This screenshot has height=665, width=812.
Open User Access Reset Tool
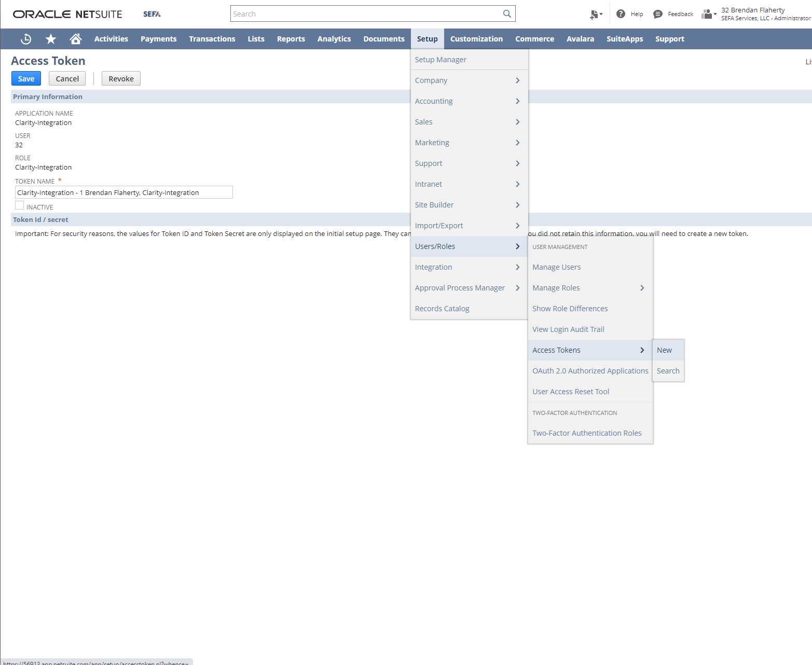click(590, 392)
